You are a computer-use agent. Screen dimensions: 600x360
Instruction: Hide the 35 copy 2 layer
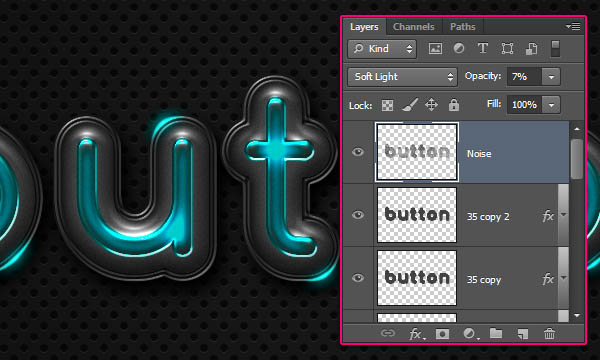click(x=358, y=215)
